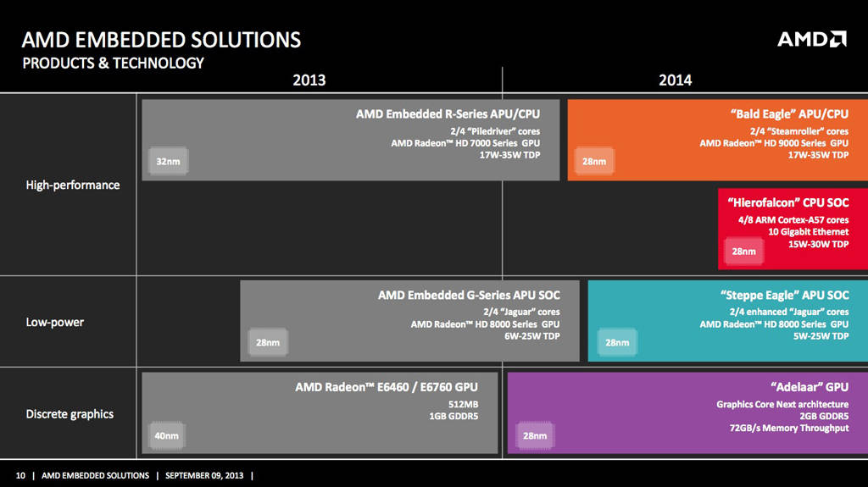Click the Graphics Core Next architecture line
The image size is (868, 487).
pyautogui.click(x=782, y=405)
